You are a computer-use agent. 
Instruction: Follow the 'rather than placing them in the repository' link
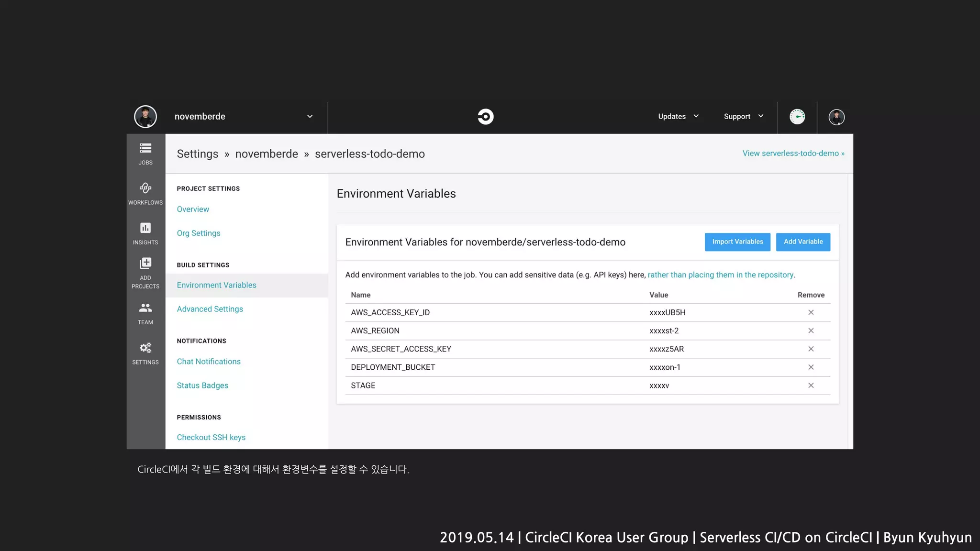720,275
